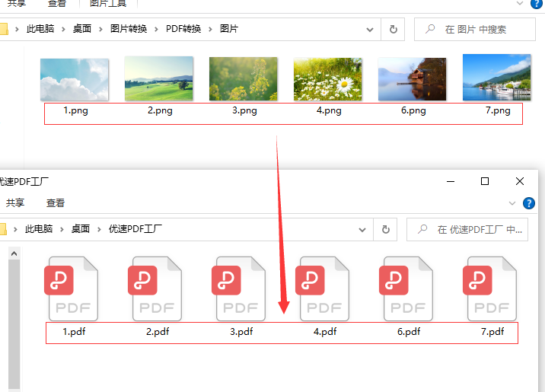This screenshot has width=545, height=392.
Task: Click the 3.png file name
Action: [244, 110]
